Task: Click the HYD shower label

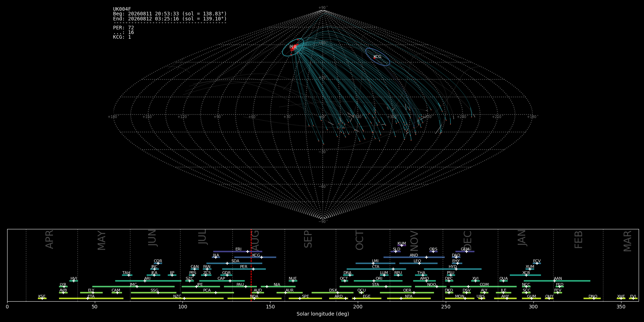Action: point(453,267)
